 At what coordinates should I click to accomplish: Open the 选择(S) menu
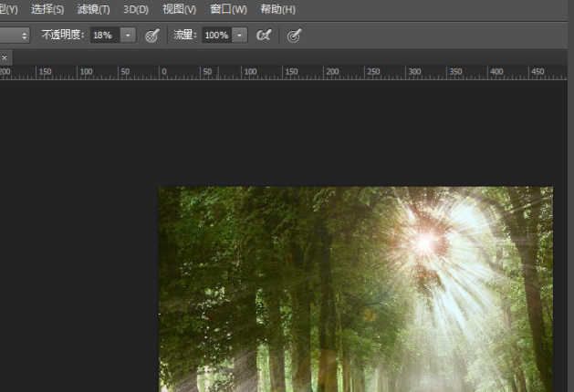pyautogui.click(x=47, y=9)
